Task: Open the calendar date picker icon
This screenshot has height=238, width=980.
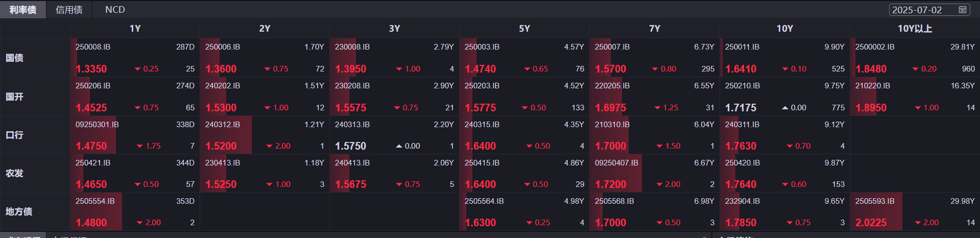Action: (x=963, y=10)
